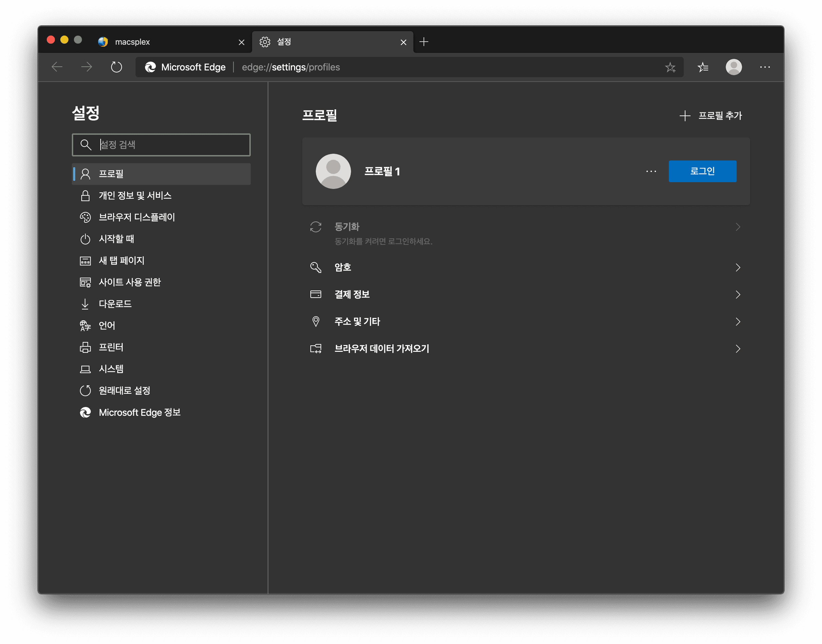This screenshot has width=822, height=644.
Task: Expand the 암호 row chevron
Action: (x=738, y=267)
